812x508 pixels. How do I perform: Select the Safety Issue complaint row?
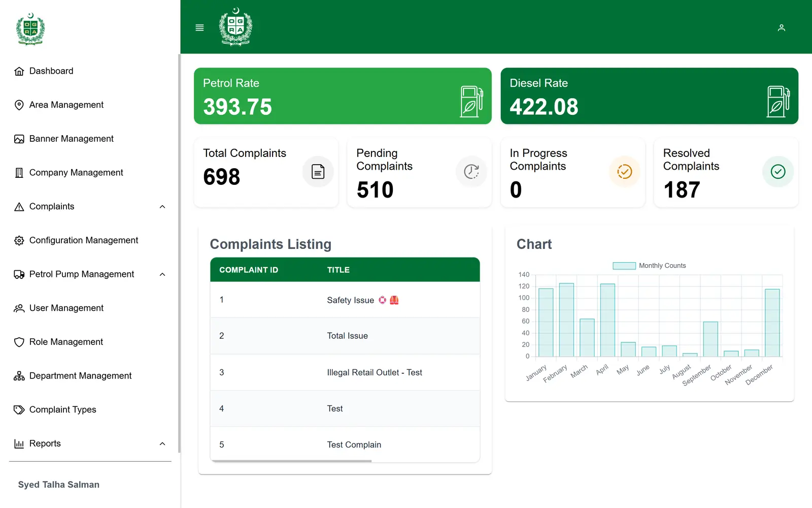(x=345, y=300)
